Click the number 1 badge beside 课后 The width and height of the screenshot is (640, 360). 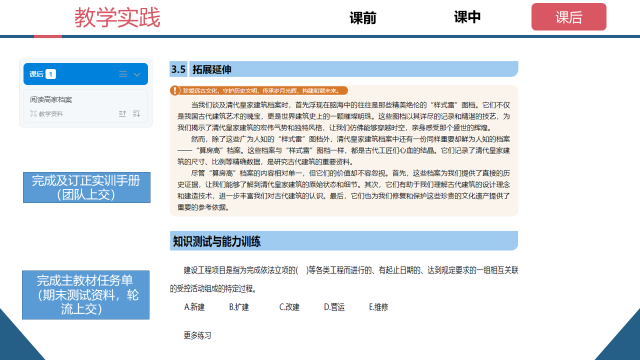tap(51, 74)
